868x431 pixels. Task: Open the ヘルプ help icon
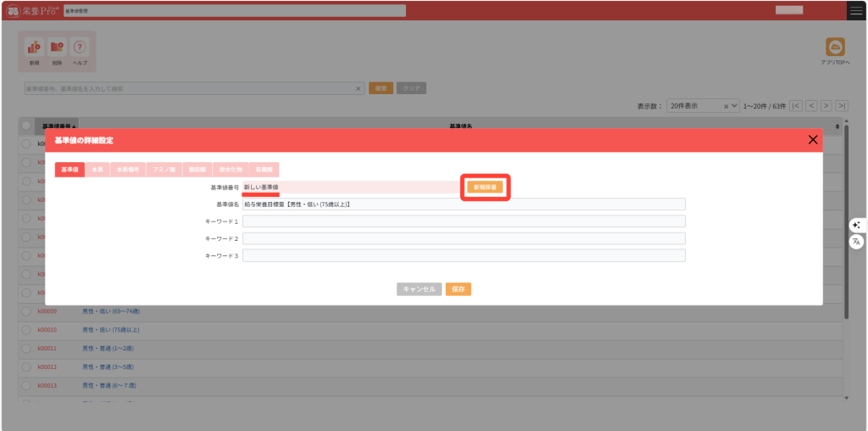tap(80, 49)
